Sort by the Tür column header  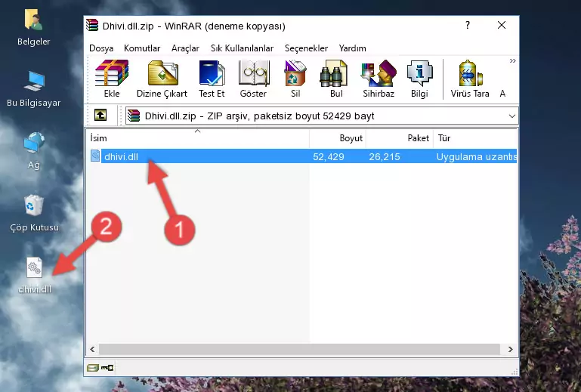pyautogui.click(x=475, y=138)
